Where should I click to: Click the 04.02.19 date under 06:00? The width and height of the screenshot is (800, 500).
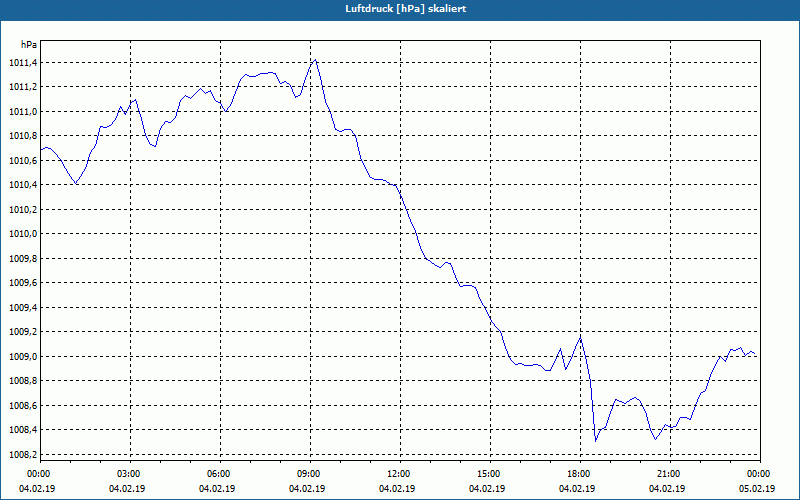pos(217,489)
